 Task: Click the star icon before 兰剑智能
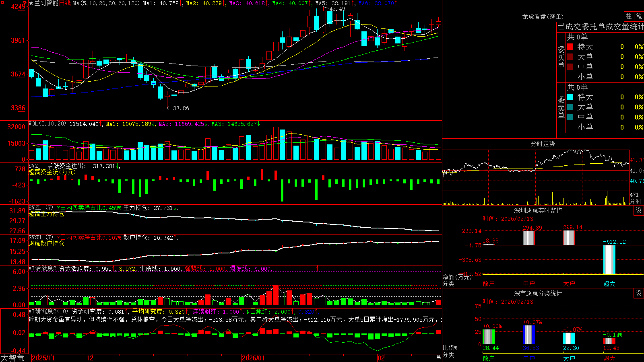click(31, 3)
